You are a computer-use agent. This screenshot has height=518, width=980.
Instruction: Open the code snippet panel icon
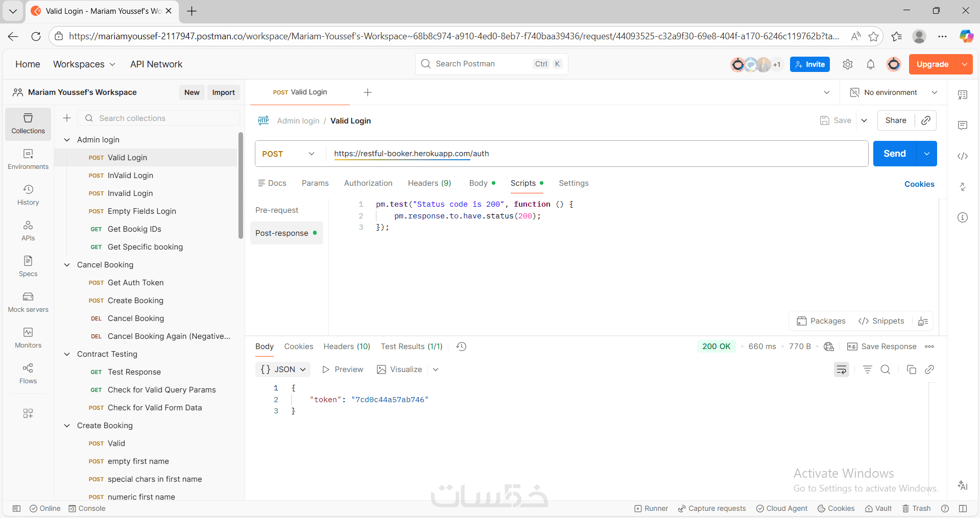coord(963,156)
